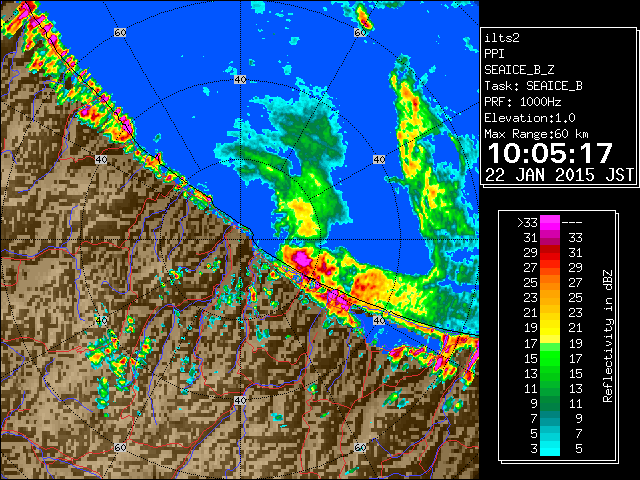Pick the orange 25–27 dBZ color band
This screenshot has height=480, width=640.
[x=550, y=283]
